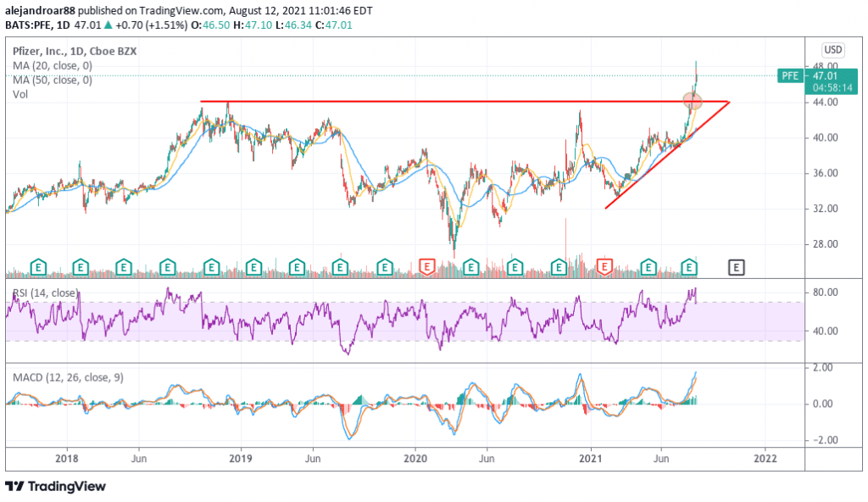Click the 47.01 current price label
The height and width of the screenshot is (502, 868).
[825, 76]
